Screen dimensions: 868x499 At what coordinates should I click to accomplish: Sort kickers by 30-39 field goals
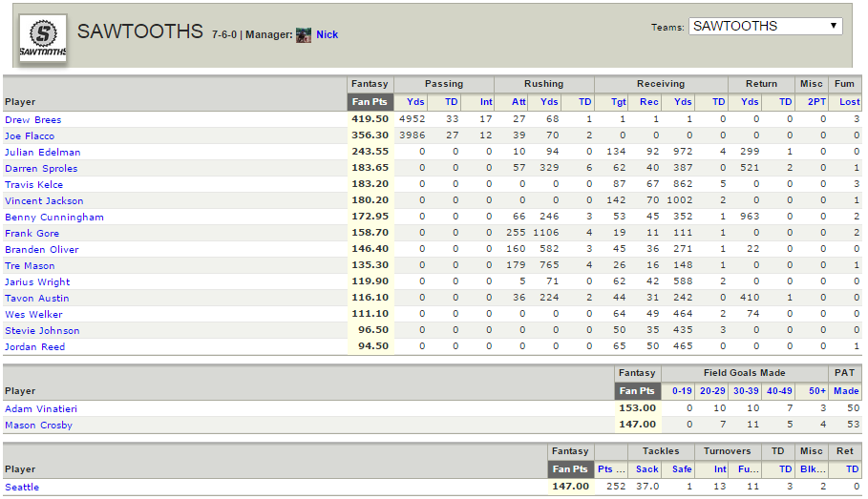coord(746,391)
